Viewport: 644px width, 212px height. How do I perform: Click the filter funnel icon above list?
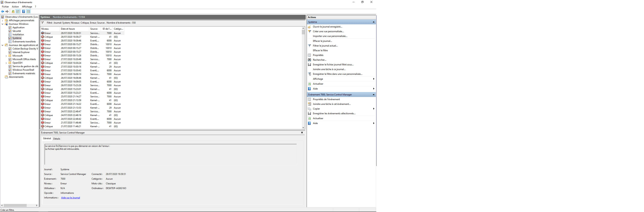tap(43, 23)
